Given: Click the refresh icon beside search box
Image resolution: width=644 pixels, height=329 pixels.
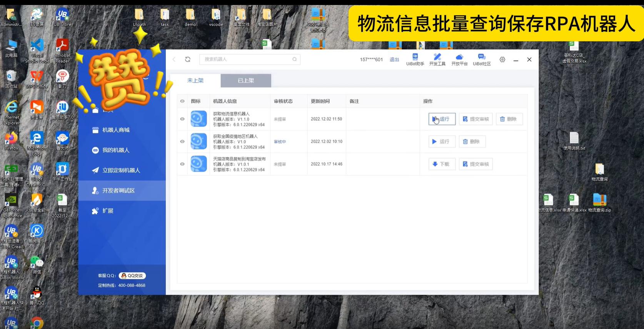Looking at the screenshot, I should pos(188,59).
